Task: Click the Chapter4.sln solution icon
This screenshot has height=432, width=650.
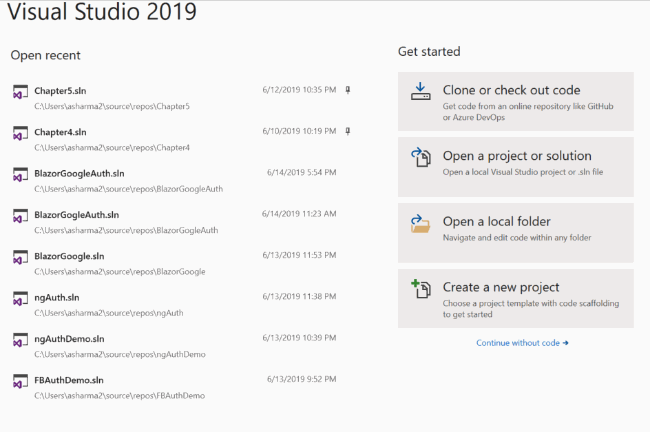Action: tap(19, 133)
